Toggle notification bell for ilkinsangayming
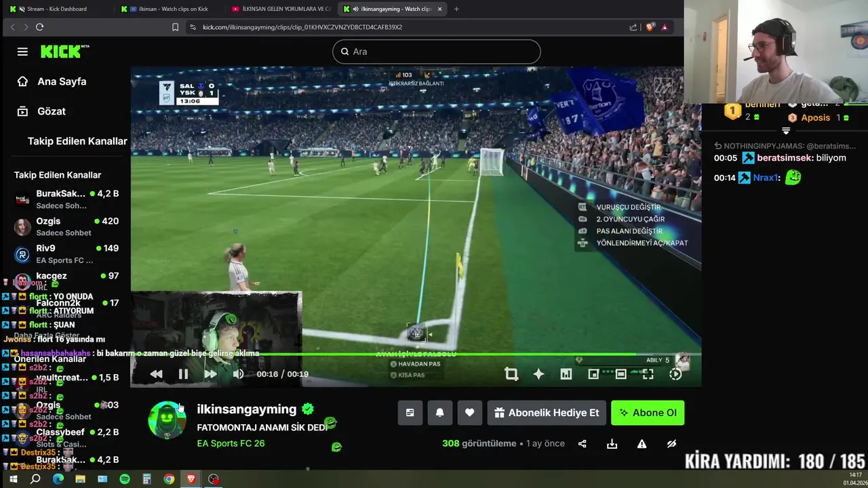 (439, 413)
